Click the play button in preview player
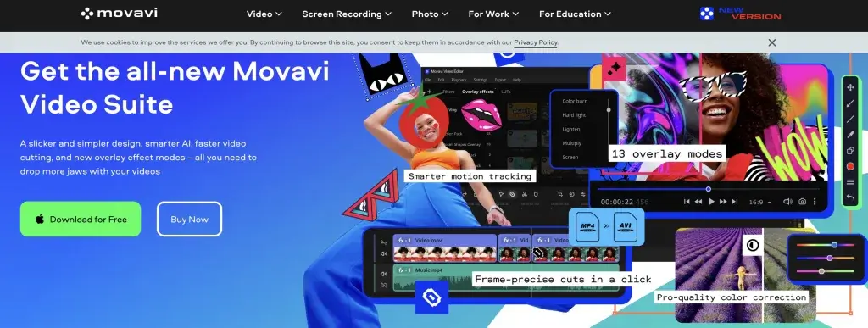This screenshot has height=328, width=868. coord(711,202)
